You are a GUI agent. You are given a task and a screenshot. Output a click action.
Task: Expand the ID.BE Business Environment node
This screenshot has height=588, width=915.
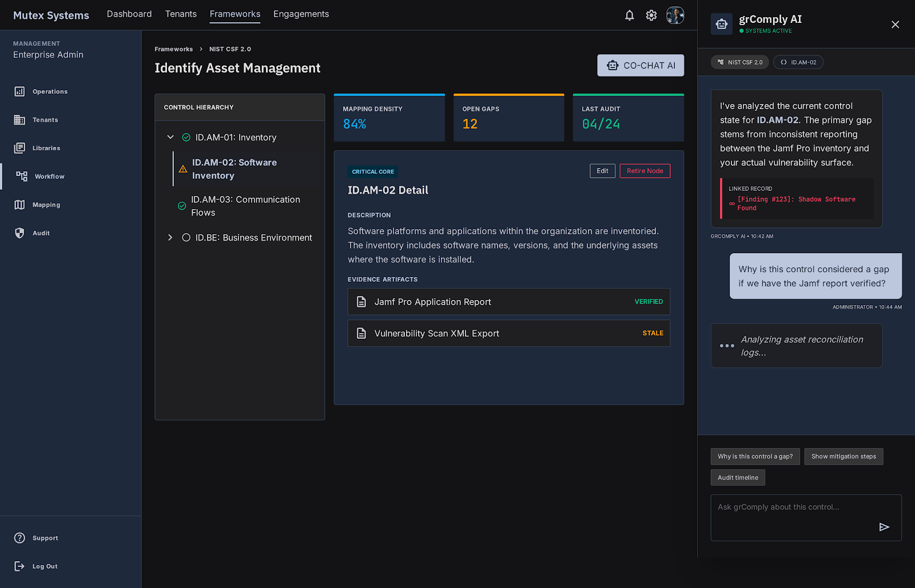(x=170, y=238)
